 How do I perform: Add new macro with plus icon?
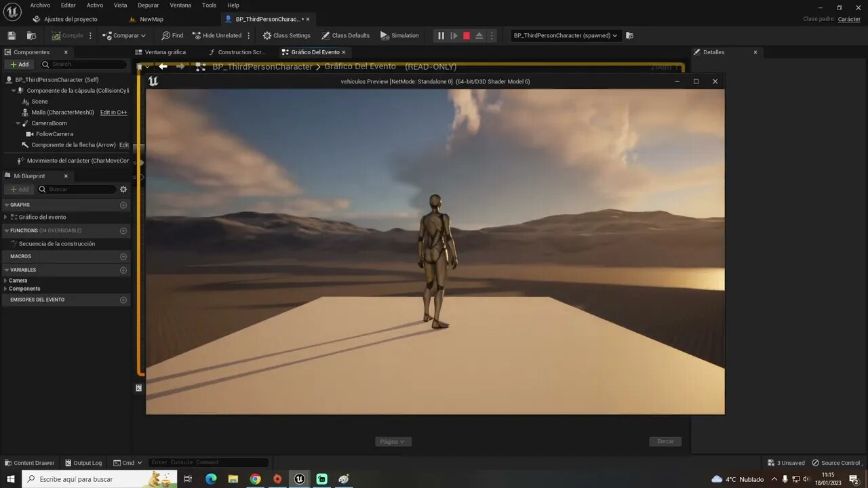[123, 256]
